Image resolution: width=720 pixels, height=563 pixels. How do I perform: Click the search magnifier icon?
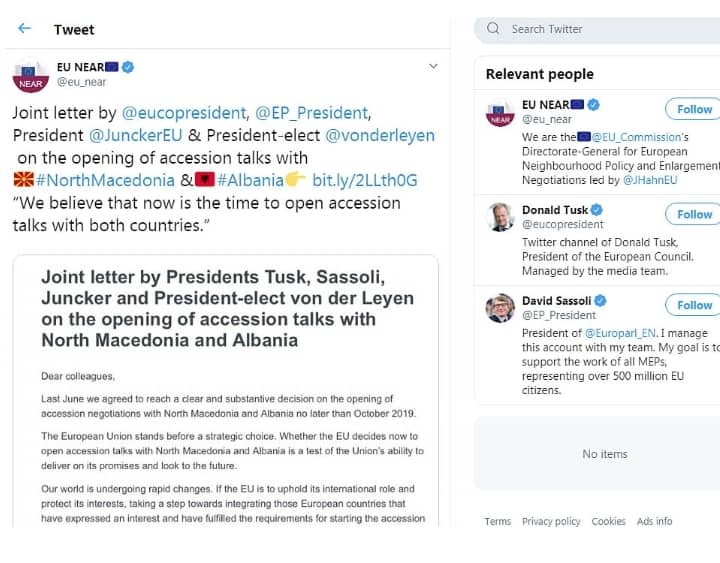[493, 29]
